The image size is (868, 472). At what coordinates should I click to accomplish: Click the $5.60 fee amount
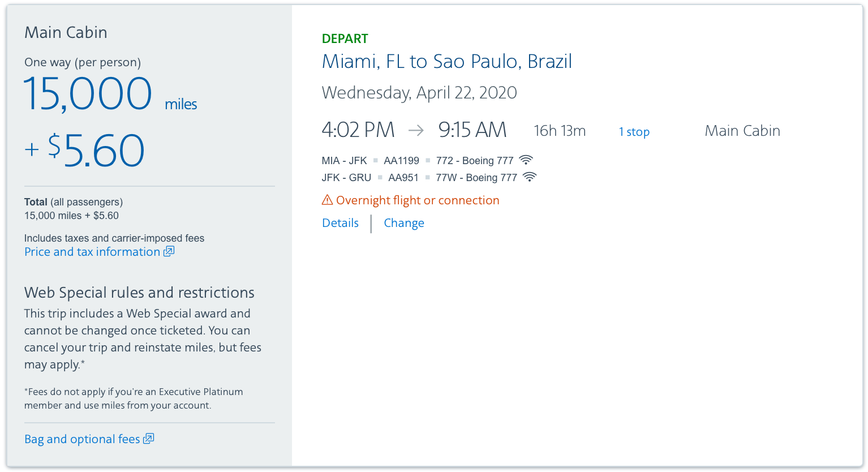point(96,151)
